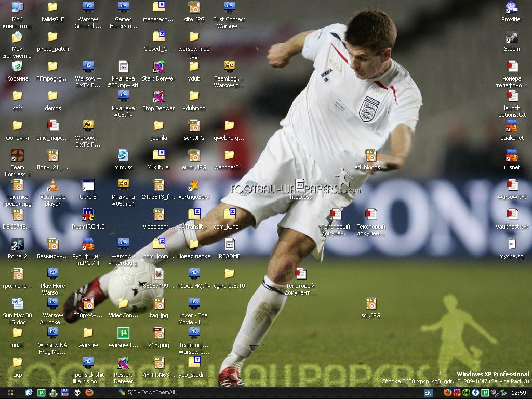532x399 pixels.
Task: Open the Daemon Tools tray icon
Action: [475, 393]
